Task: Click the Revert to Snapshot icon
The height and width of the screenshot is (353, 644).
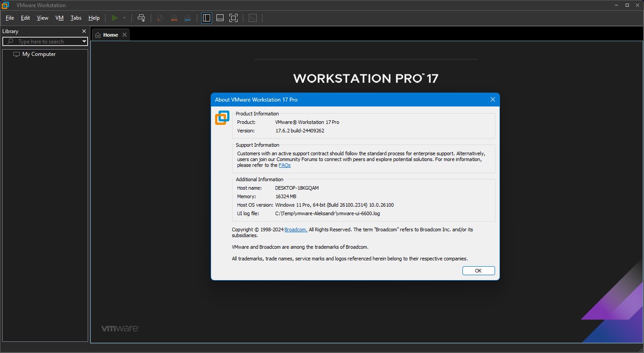Action: [x=174, y=18]
